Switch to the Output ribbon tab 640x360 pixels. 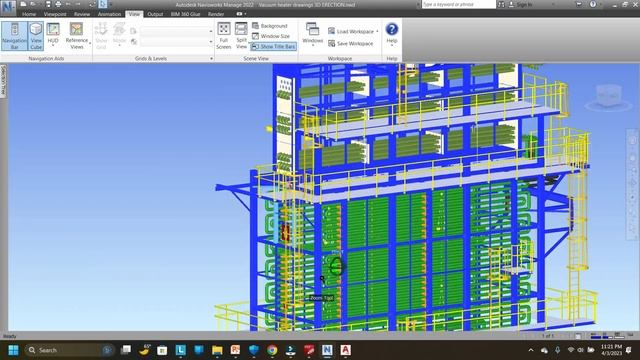tap(155, 14)
